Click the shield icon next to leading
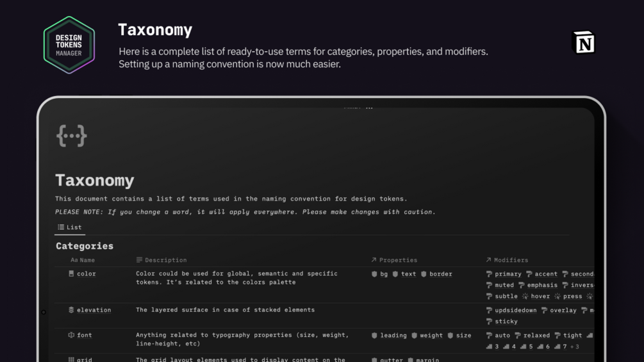 374,335
